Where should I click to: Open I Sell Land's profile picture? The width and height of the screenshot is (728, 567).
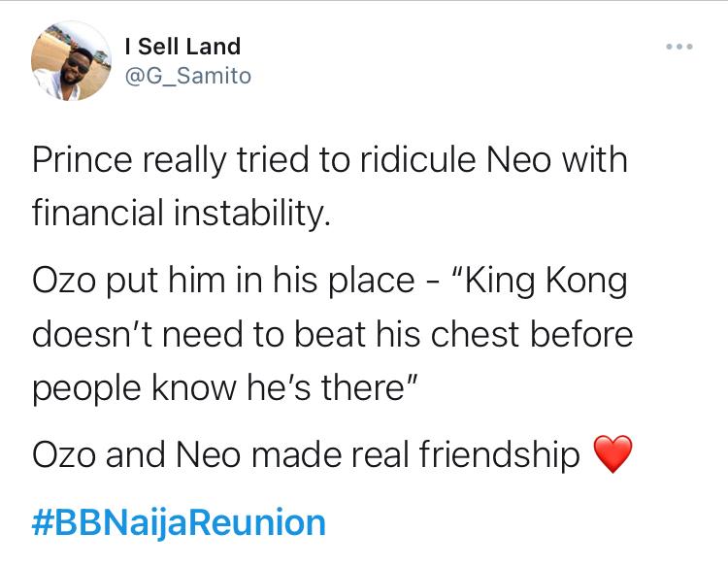click(x=71, y=61)
